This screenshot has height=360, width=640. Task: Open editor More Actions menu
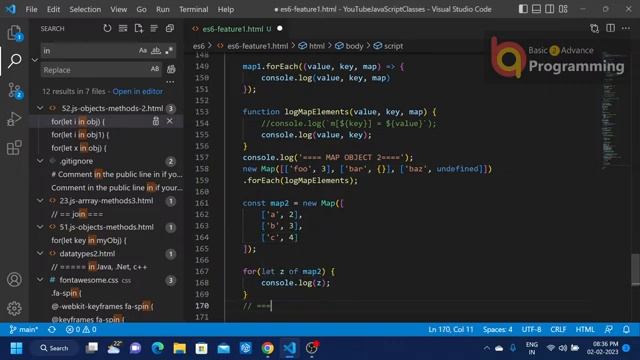626,29
